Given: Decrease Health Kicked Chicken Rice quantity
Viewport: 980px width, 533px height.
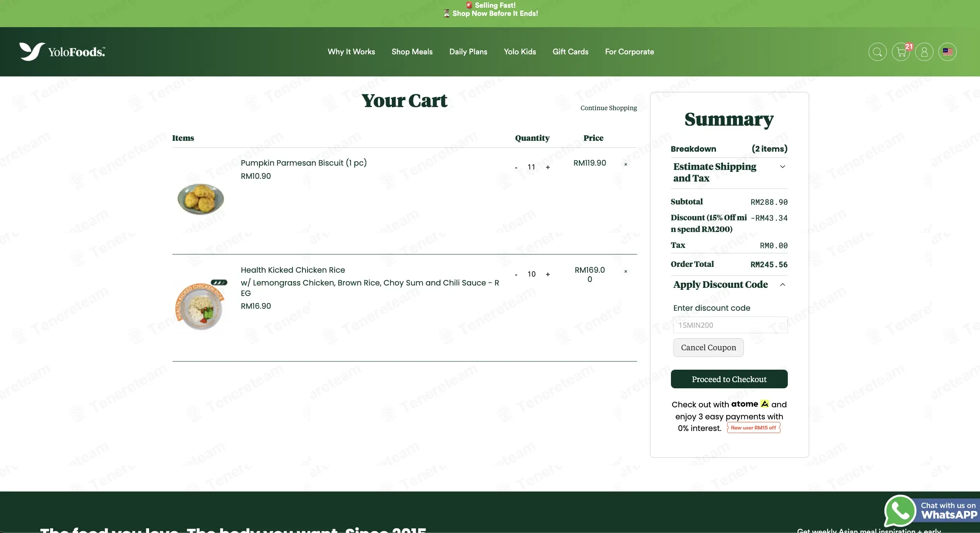Looking at the screenshot, I should click(516, 275).
